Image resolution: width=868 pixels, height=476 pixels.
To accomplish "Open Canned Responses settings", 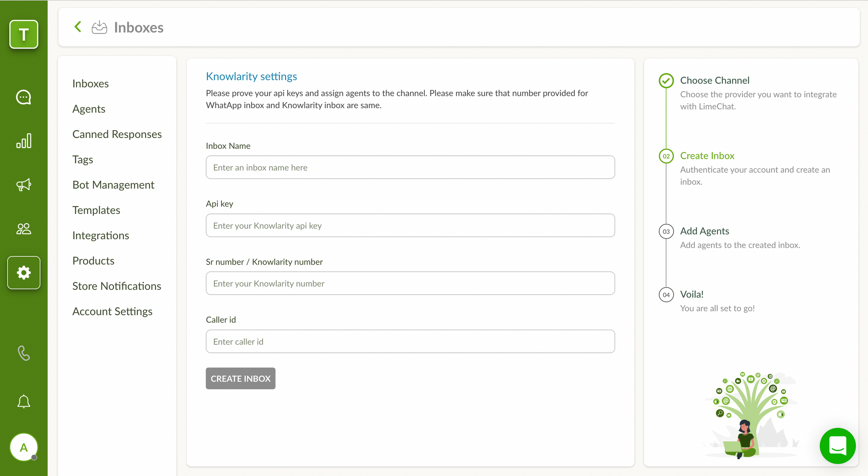I will tap(117, 134).
